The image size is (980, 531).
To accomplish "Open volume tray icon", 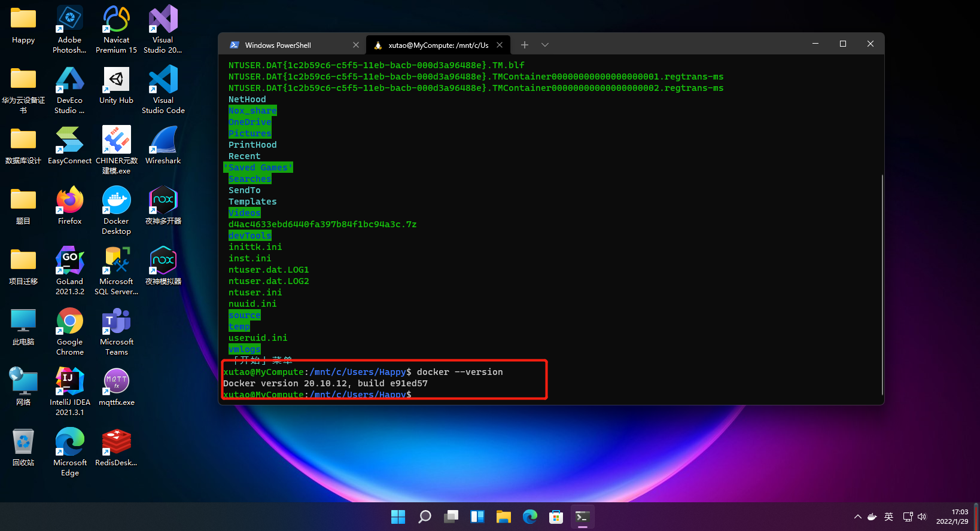I will pos(922,517).
